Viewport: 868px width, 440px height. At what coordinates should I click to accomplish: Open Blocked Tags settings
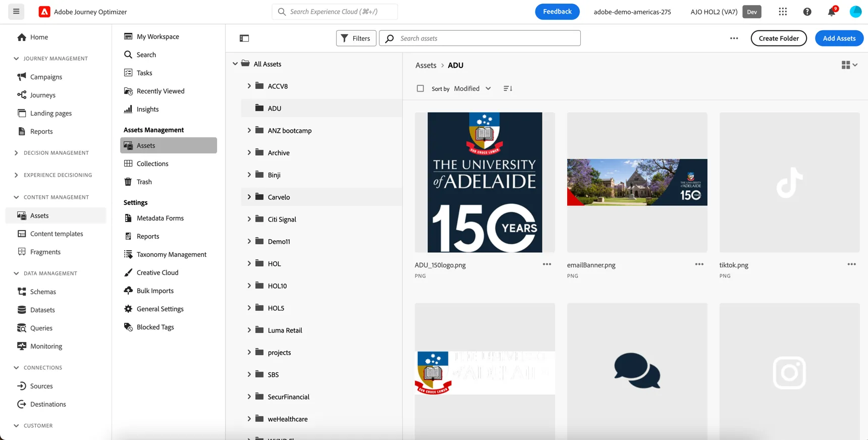click(x=155, y=327)
